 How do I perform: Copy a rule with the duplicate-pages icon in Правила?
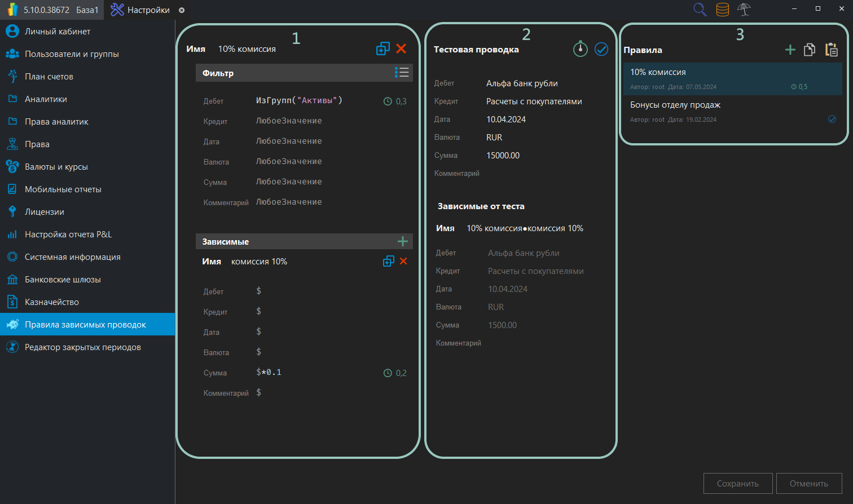[810, 50]
